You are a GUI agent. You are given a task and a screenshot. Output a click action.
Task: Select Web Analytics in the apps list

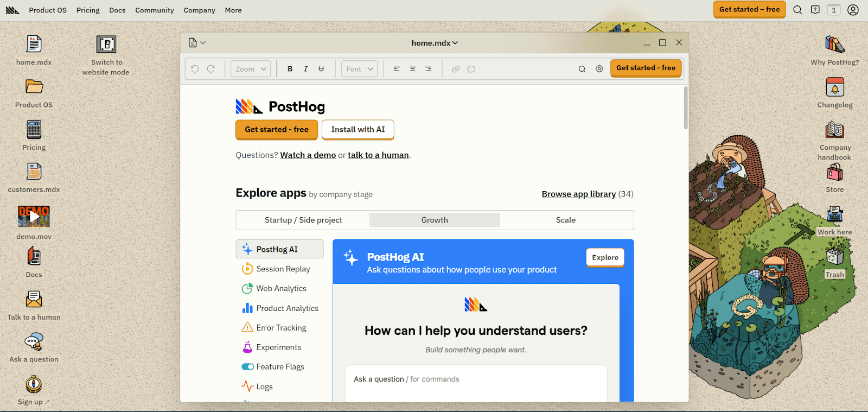click(x=279, y=288)
